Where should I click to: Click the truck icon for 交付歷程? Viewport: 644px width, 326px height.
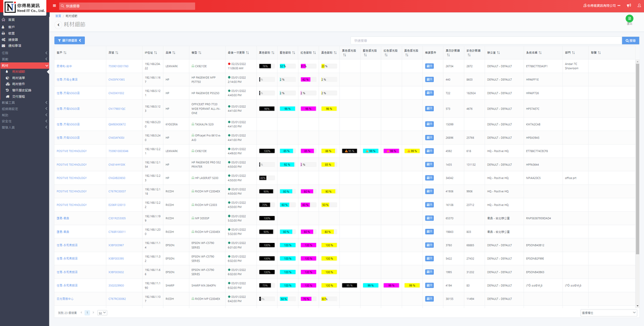[x=8, y=96]
